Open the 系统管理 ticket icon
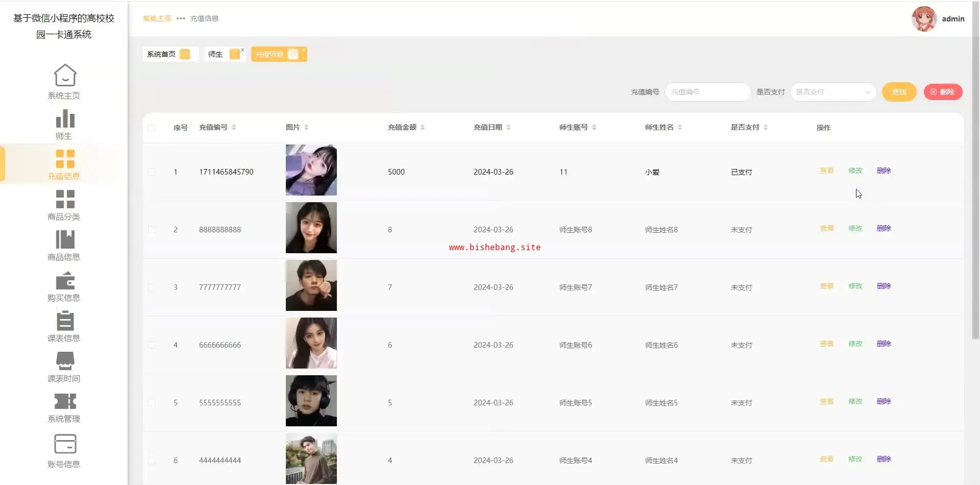 click(x=65, y=401)
